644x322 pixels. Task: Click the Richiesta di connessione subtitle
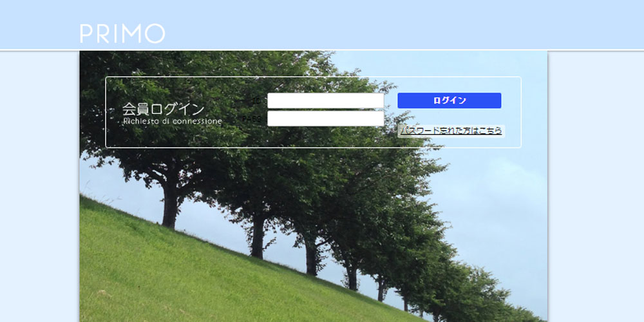(172, 121)
